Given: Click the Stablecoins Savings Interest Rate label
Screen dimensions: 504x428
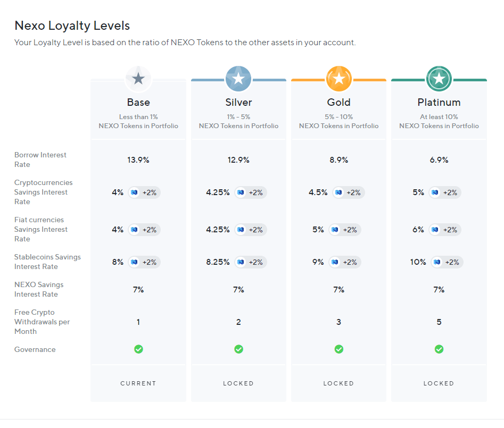Looking at the screenshot, I should pos(47,262).
